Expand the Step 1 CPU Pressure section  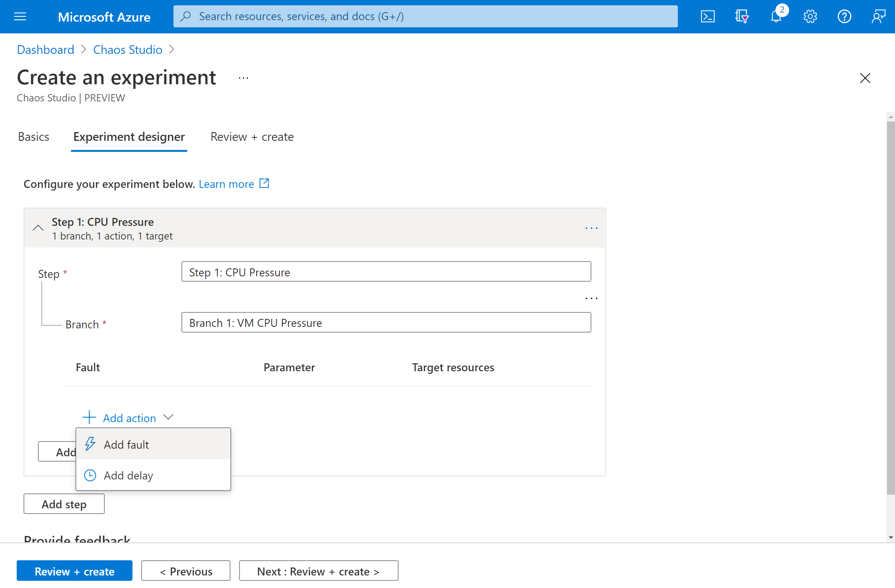[x=38, y=227]
